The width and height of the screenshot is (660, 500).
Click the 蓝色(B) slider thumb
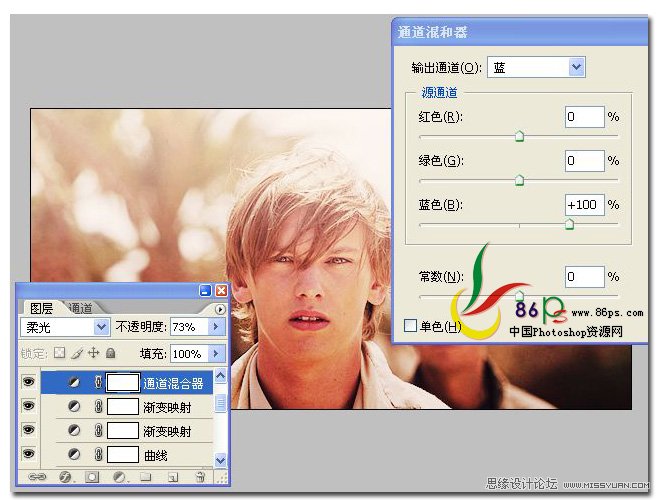click(569, 224)
